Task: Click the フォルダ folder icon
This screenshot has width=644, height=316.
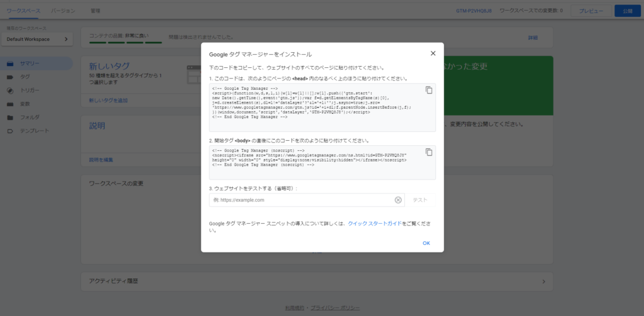Action: pos(10,117)
